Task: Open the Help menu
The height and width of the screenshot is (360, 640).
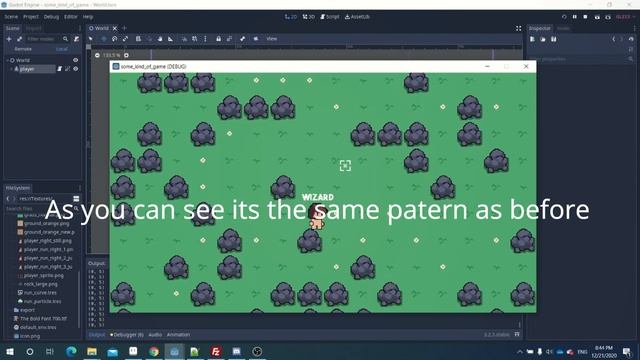Action: (88, 17)
